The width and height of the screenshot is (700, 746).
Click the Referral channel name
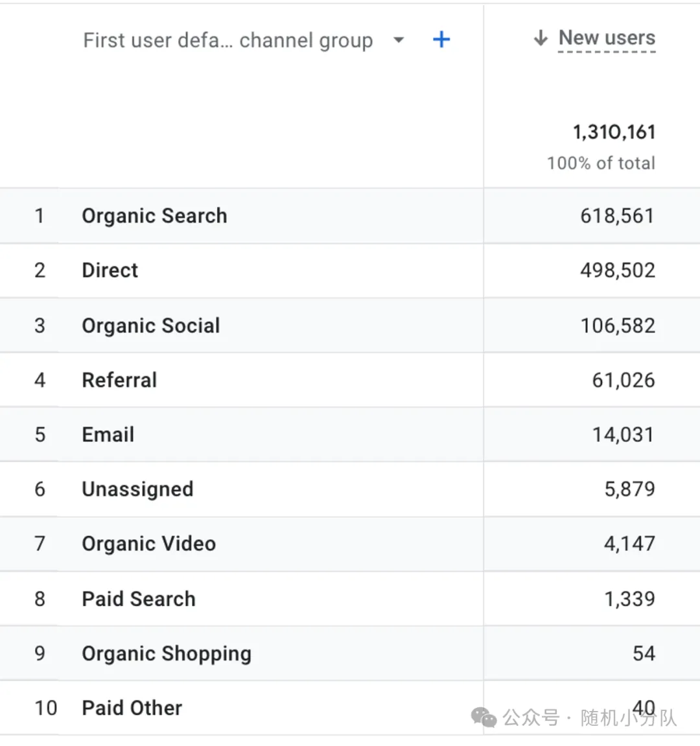pyautogui.click(x=119, y=380)
